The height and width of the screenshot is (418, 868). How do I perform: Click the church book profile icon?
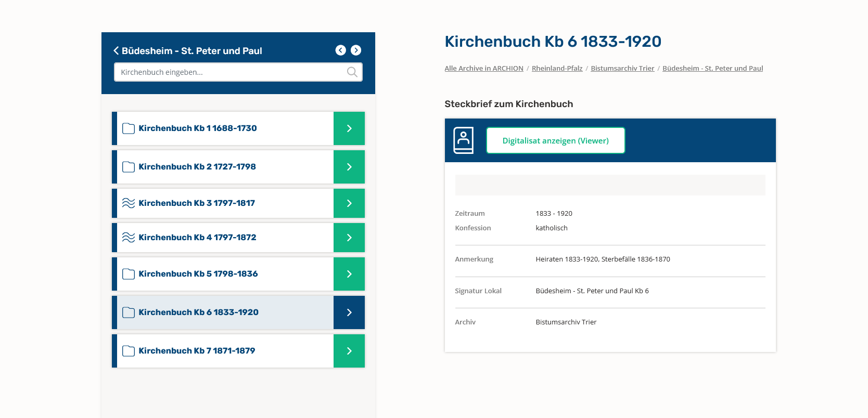[463, 140]
